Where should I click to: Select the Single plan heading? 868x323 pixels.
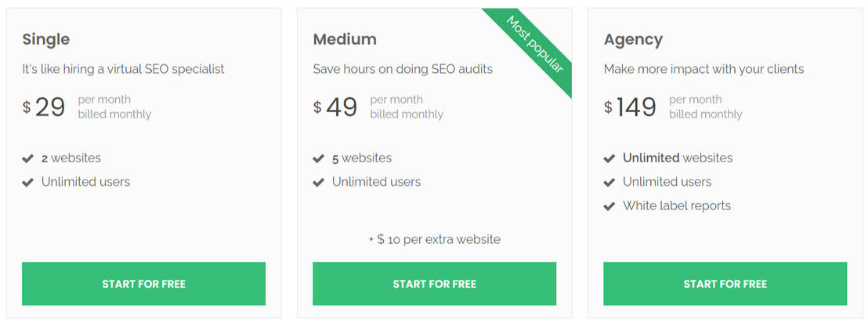click(x=46, y=39)
